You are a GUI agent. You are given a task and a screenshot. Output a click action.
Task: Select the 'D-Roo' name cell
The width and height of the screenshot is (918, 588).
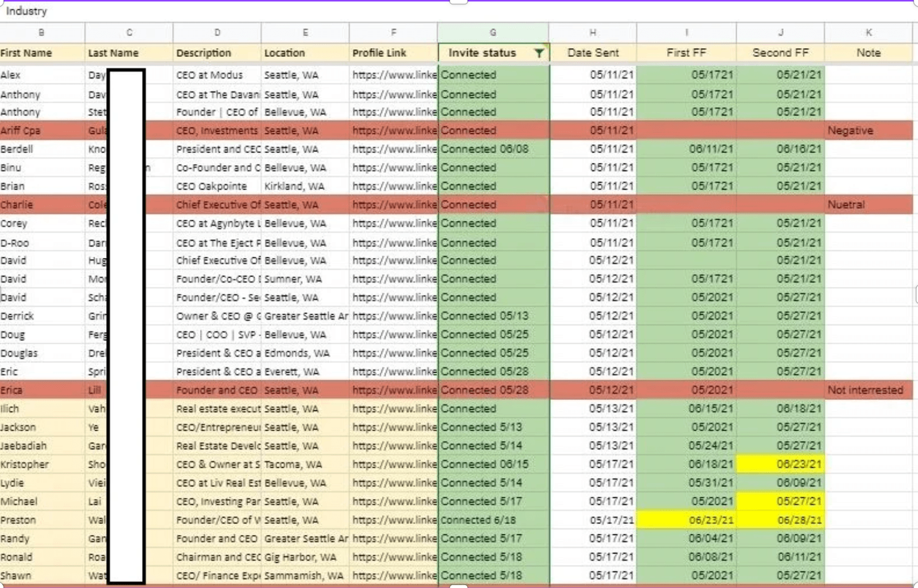(42, 243)
